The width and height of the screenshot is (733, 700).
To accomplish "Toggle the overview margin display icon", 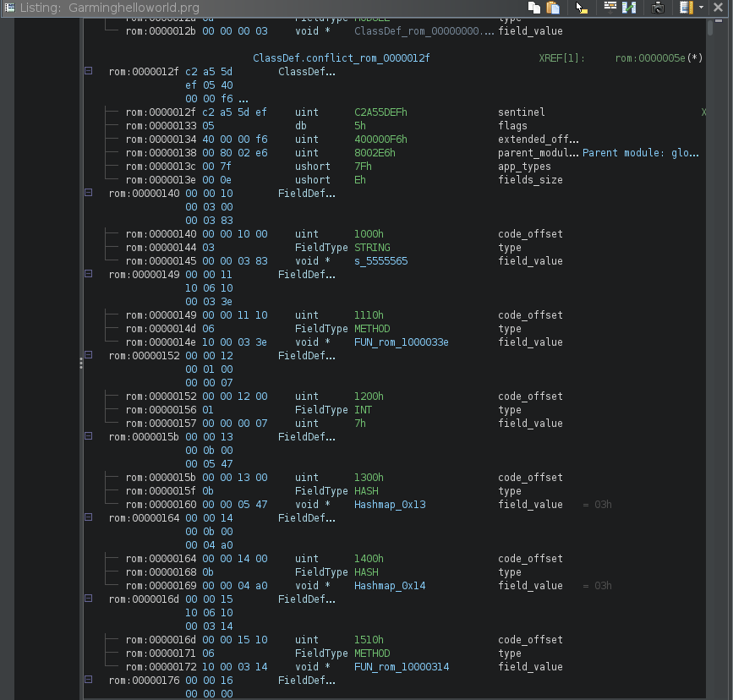I will [x=686, y=8].
